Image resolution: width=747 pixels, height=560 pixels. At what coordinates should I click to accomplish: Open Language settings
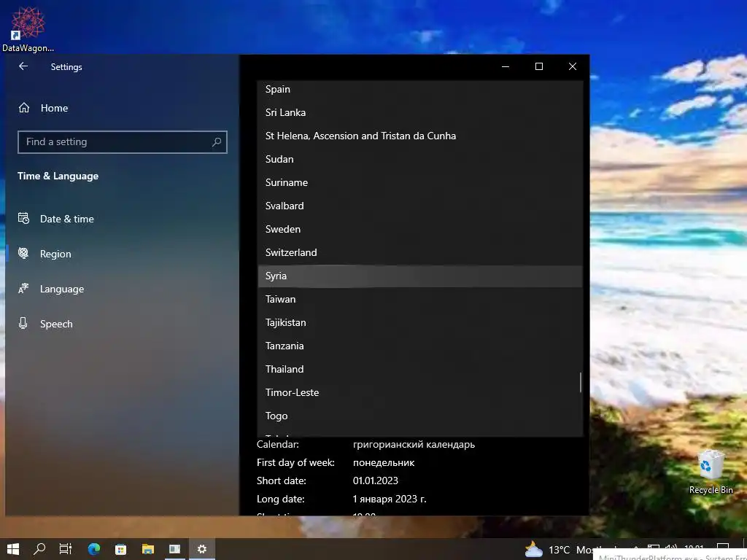point(62,289)
